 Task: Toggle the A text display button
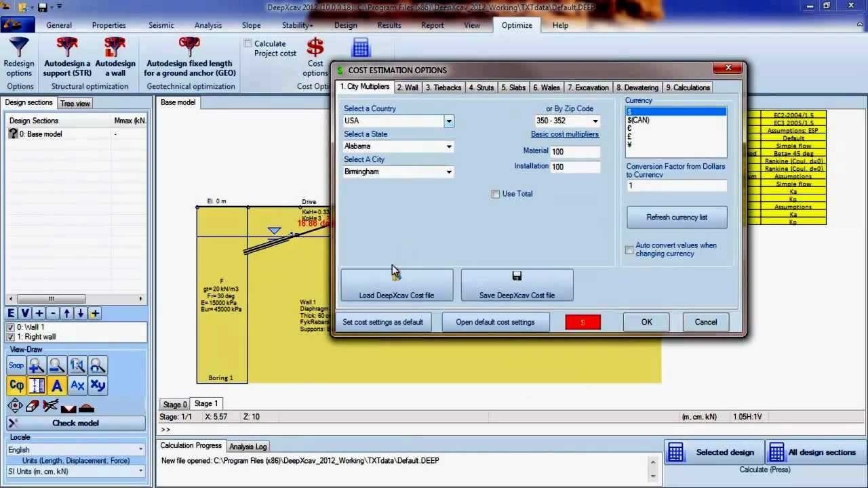57,386
